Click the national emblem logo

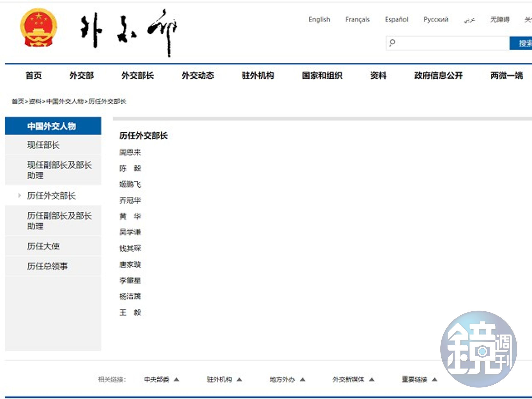39,27
